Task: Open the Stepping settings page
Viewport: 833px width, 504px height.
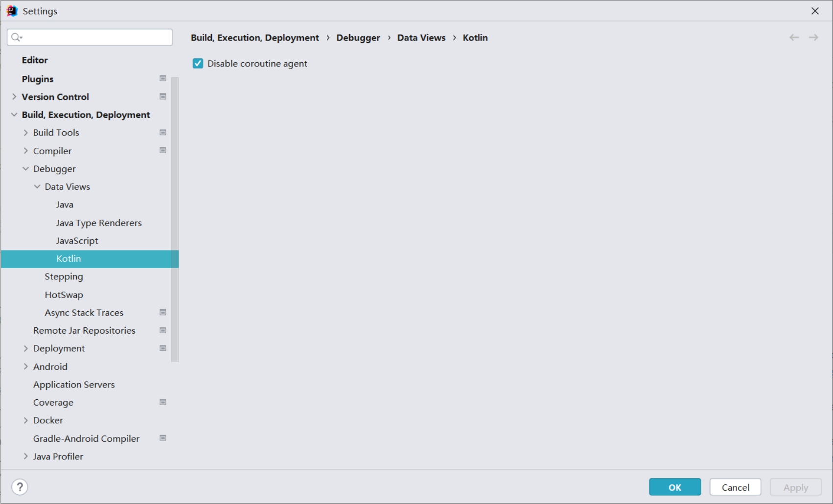Action: [x=64, y=276]
